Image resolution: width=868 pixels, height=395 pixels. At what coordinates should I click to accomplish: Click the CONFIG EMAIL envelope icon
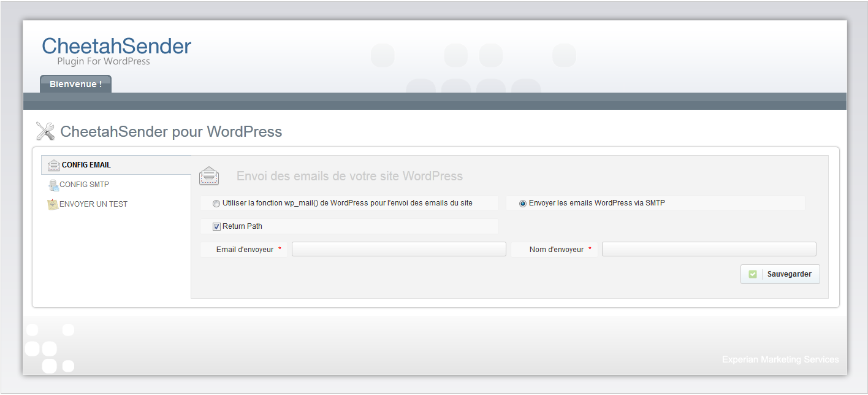coord(53,165)
